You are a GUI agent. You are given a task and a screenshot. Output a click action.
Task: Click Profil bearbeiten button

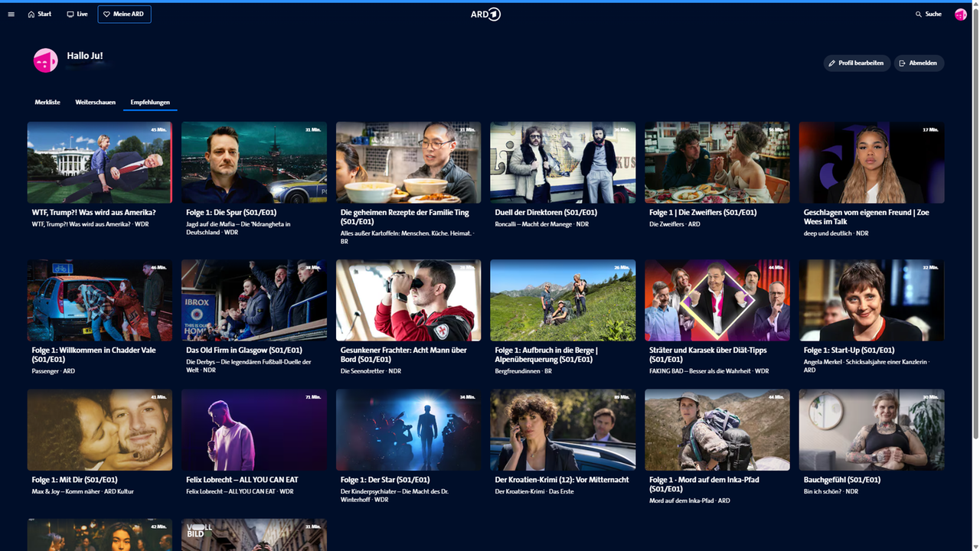[857, 63]
